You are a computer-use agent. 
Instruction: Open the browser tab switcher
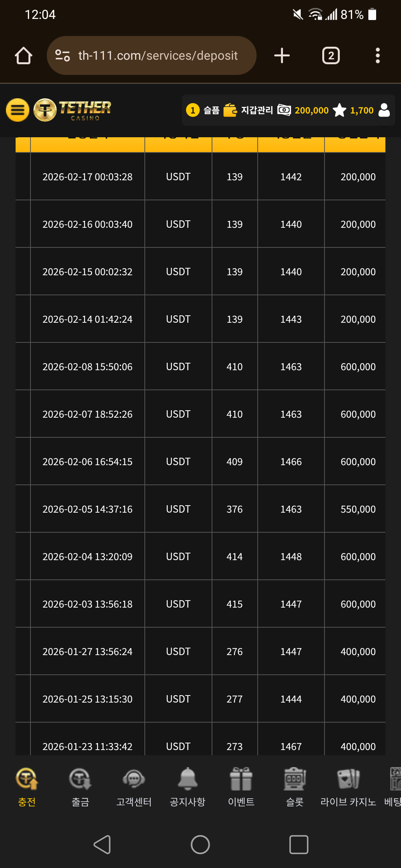click(331, 56)
